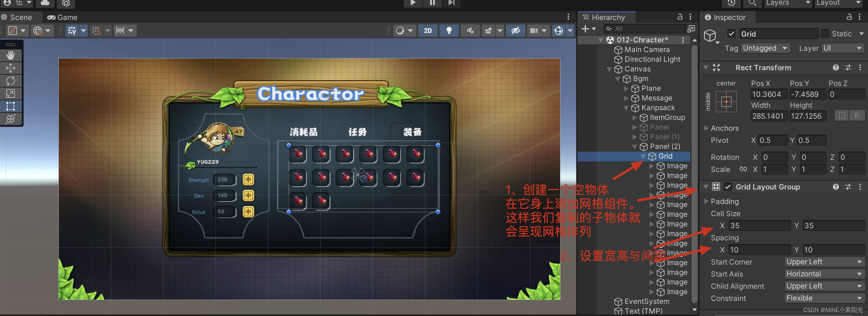Screen dimensions: 868x316
Task: Toggle scene lighting bulb icon
Action: click(x=449, y=31)
